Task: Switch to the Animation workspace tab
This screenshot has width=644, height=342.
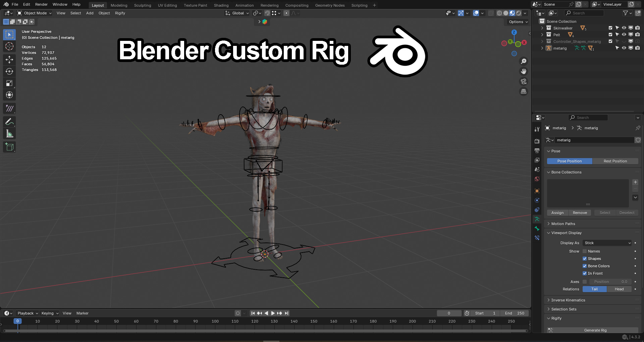Action: (x=245, y=5)
